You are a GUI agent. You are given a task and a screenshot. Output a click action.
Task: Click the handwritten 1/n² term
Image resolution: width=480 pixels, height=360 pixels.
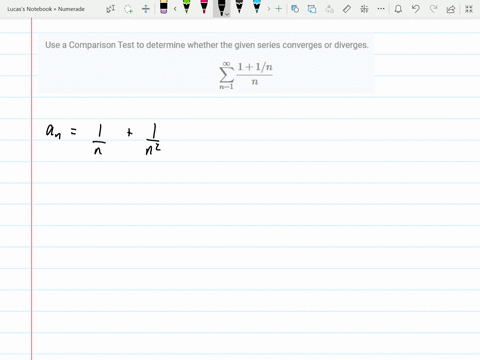pyautogui.click(x=153, y=139)
